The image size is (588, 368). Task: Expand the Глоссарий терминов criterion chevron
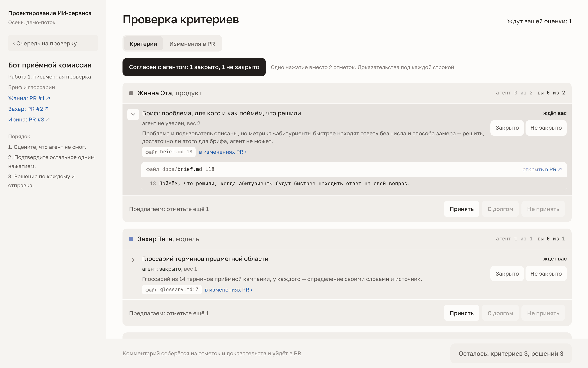[133, 260]
